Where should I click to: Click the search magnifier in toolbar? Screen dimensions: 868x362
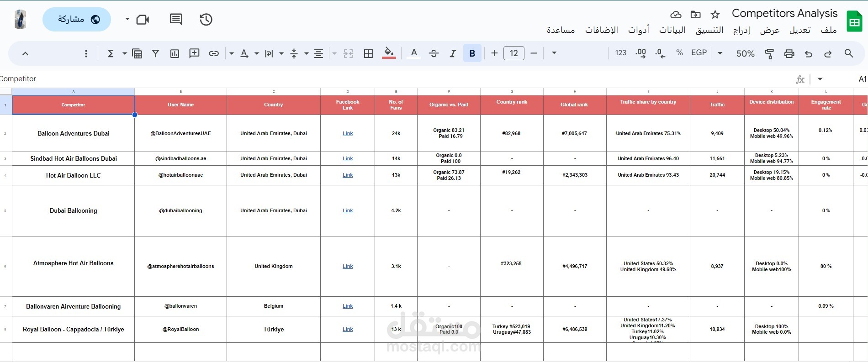tap(849, 53)
